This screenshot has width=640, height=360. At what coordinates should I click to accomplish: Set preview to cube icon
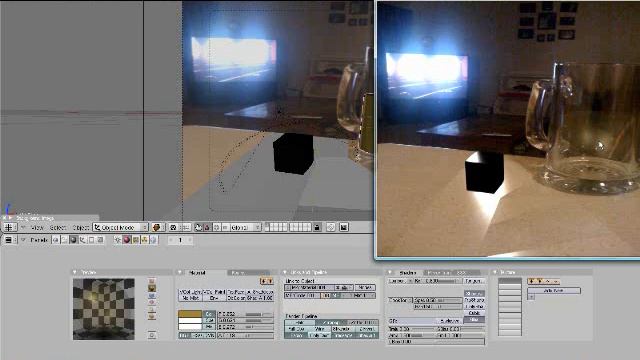point(152,296)
